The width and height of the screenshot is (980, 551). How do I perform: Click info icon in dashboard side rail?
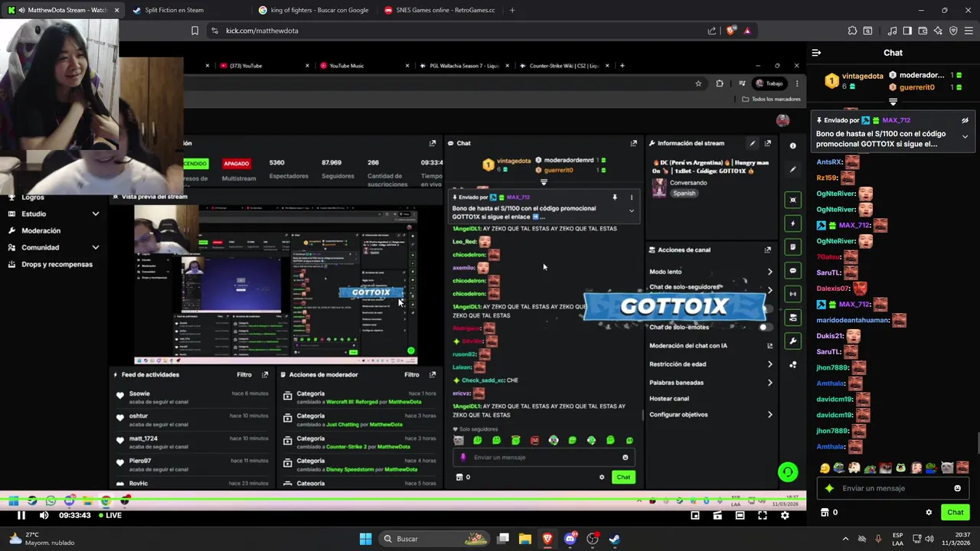(793, 145)
